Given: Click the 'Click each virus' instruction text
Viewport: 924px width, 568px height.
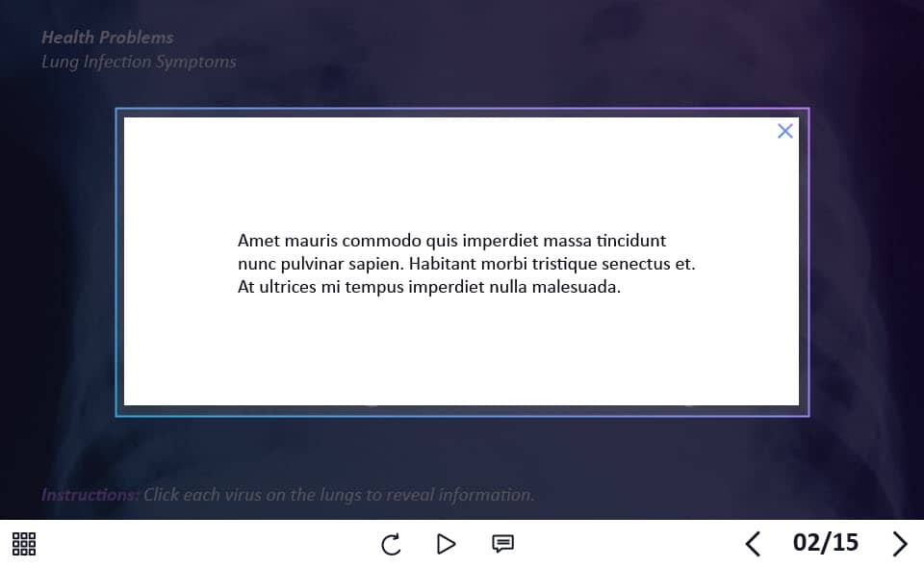Looking at the screenshot, I should click(339, 495).
